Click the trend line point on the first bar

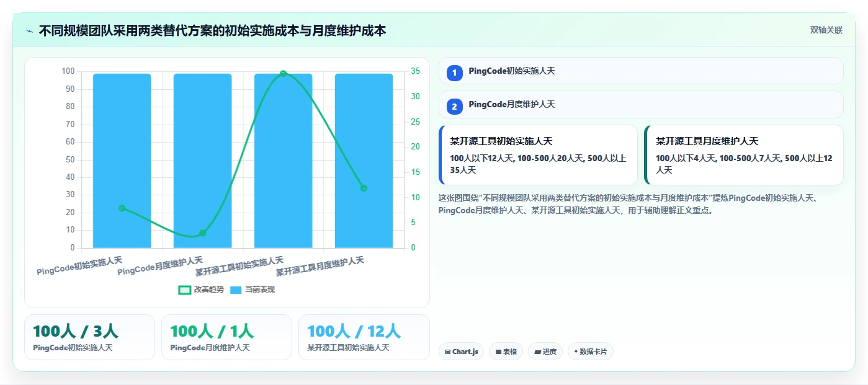122,208
